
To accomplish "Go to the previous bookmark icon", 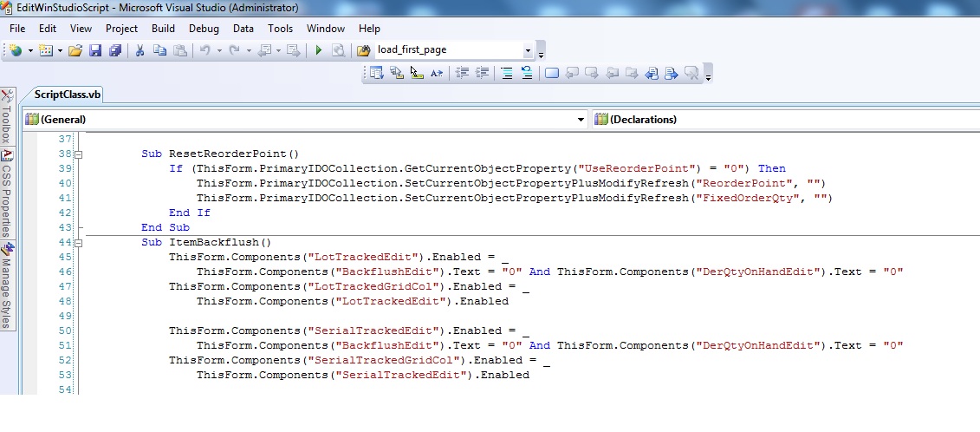I will (571, 73).
